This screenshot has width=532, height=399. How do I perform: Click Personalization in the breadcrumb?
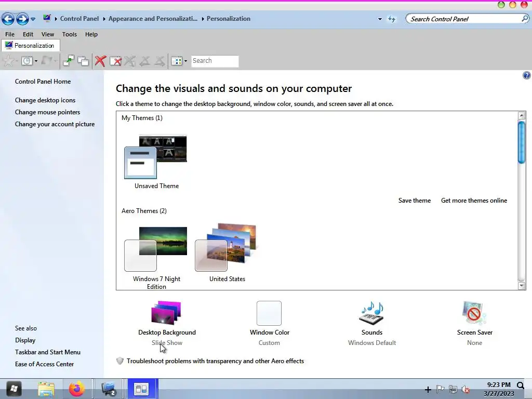coord(229,19)
